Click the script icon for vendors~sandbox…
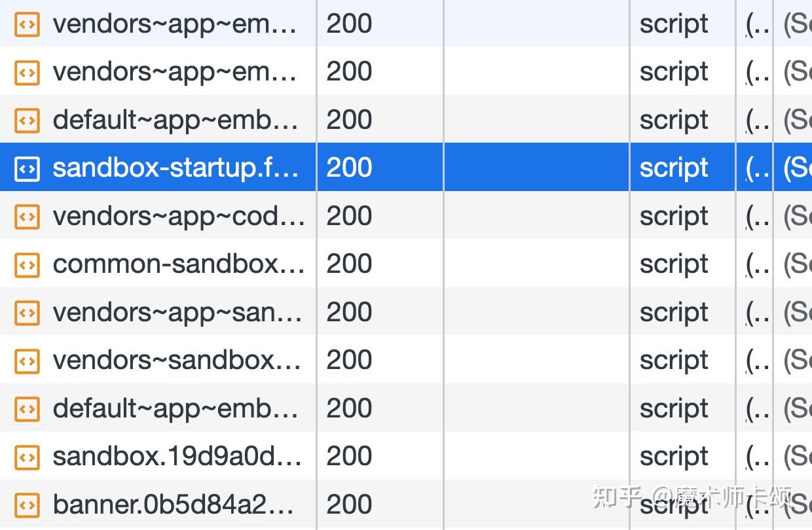The image size is (812, 530). tap(27, 361)
